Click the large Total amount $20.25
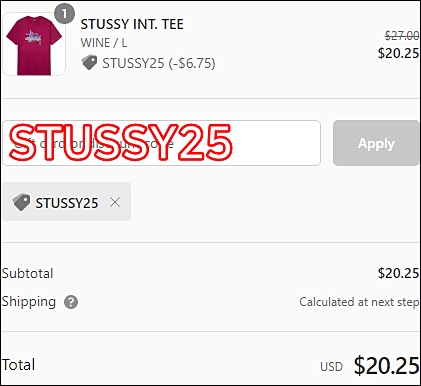 [x=386, y=365]
